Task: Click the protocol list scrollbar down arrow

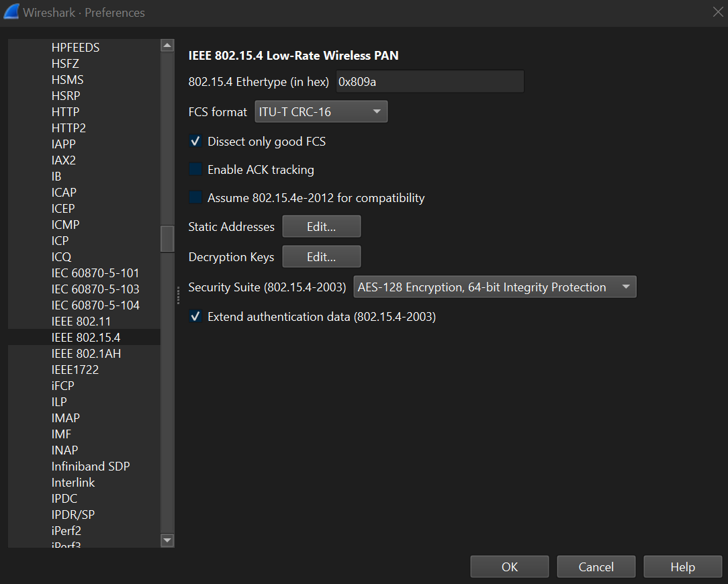Action: [167, 540]
